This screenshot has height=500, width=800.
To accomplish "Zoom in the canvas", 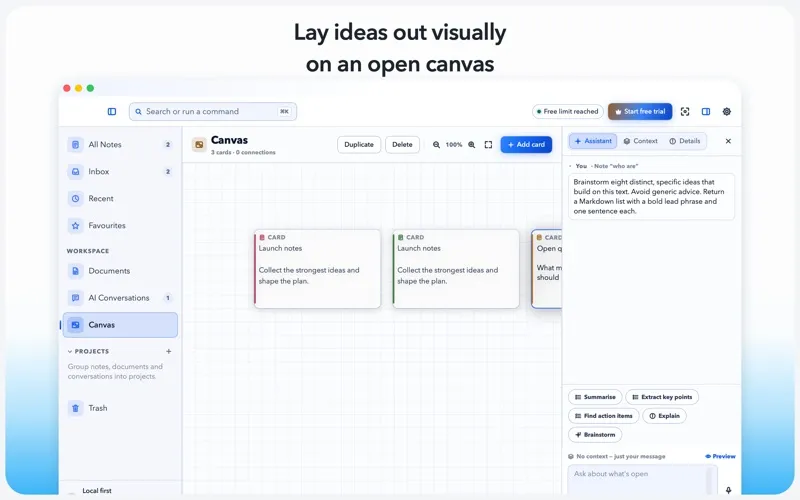I will (x=471, y=145).
